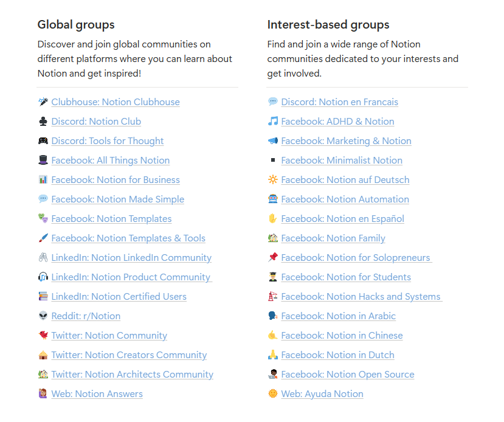Viewport: 504px width, 422px height.
Task: Click the alien icon next to Reddit r/Notion
Action: click(x=43, y=316)
